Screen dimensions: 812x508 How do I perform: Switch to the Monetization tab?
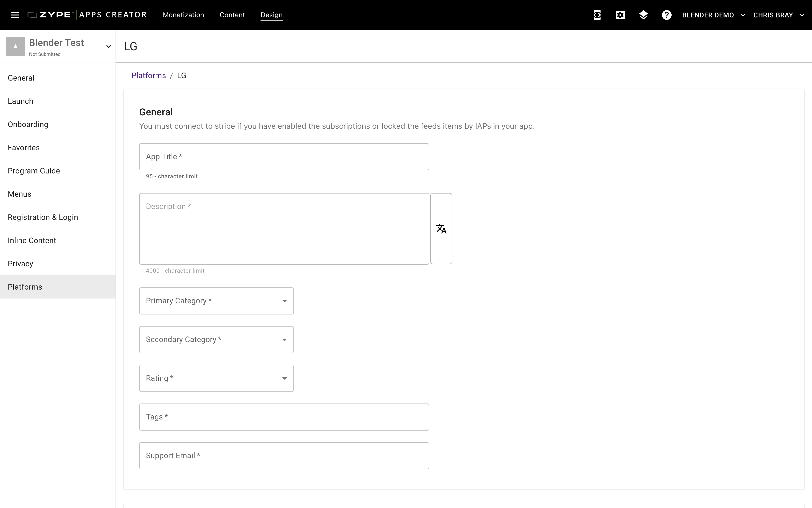183,15
